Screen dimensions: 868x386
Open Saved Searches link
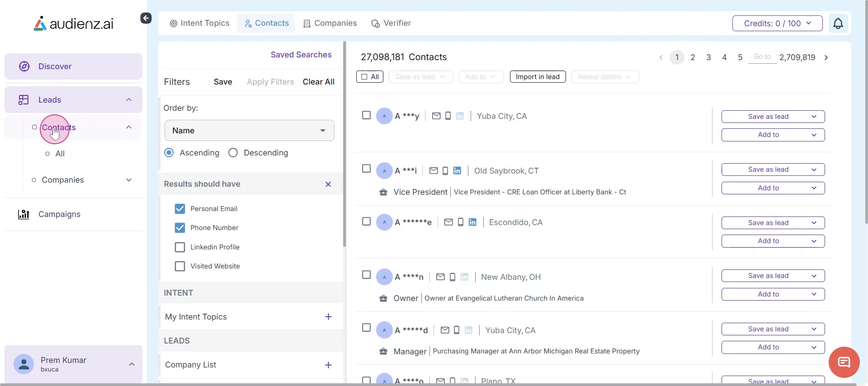pyautogui.click(x=301, y=55)
